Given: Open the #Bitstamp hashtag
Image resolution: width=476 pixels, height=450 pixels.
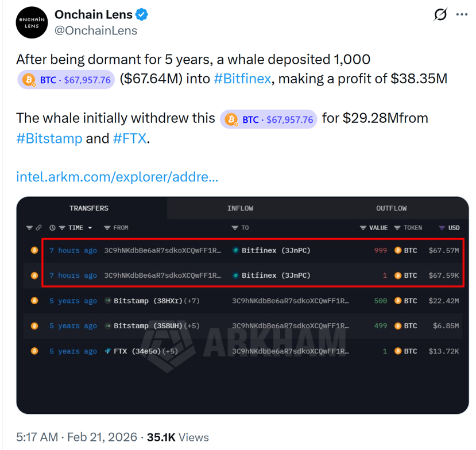Looking at the screenshot, I should 49,139.
